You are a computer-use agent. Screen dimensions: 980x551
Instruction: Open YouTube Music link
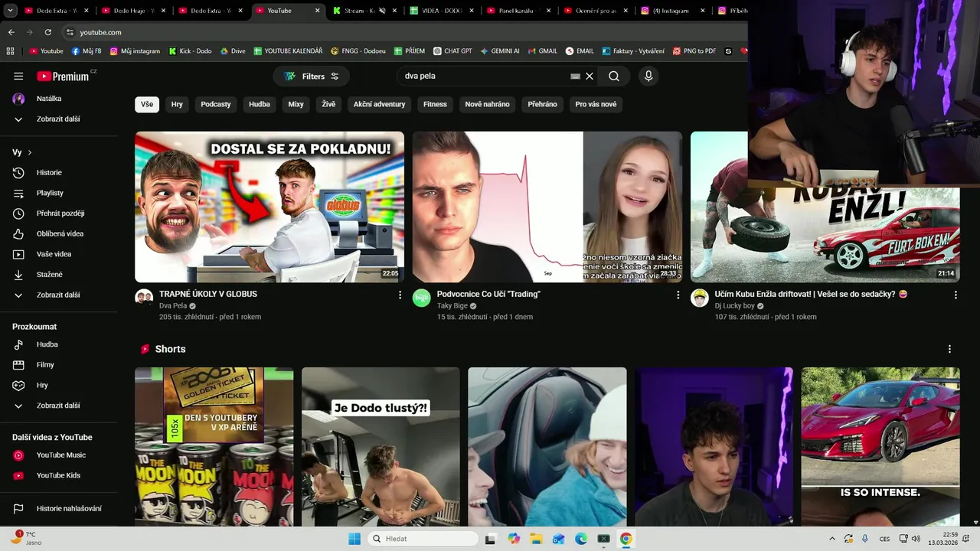click(61, 455)
